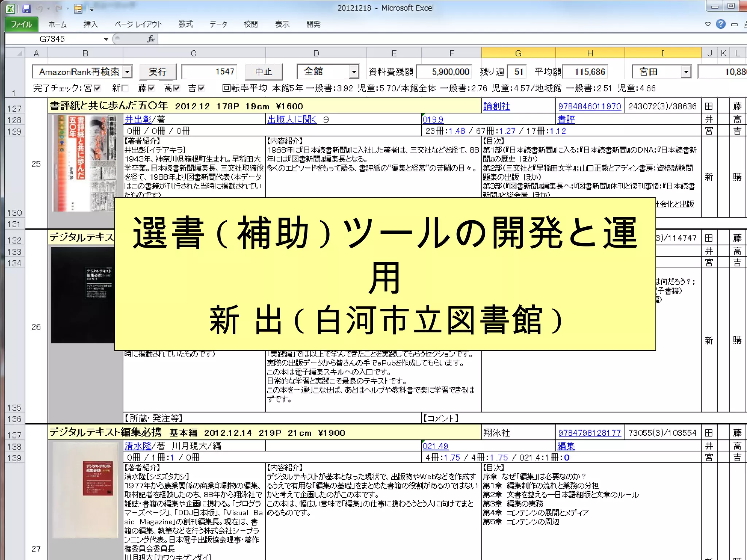
Task: Click the insert function fx icon
Action: point(151,39)
